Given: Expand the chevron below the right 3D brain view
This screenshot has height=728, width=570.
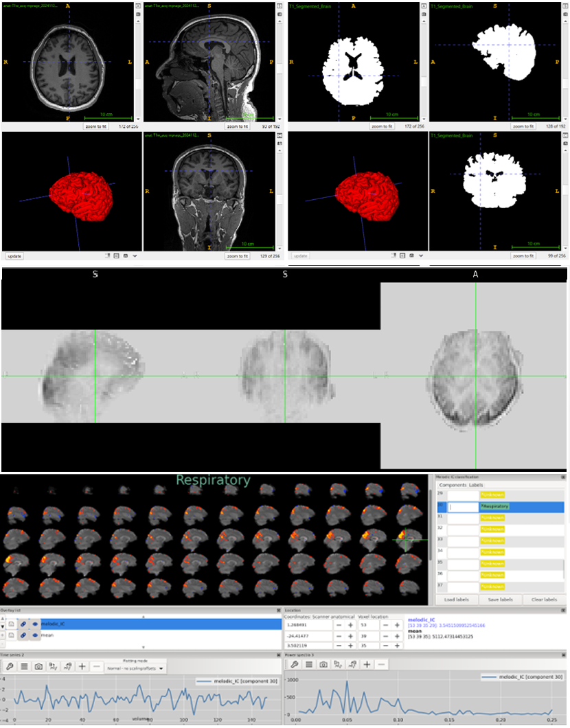Looking at the screenshot, I should pyautogui.click(x=421, y=256).
